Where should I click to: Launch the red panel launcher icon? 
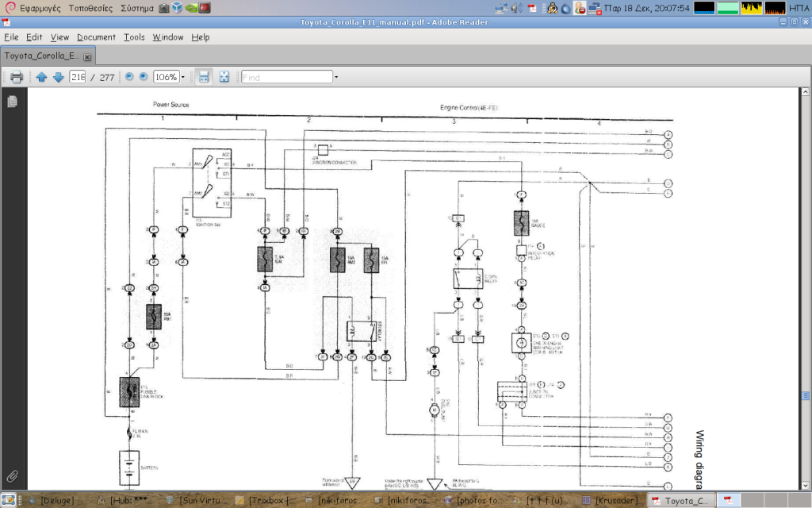pos(205,8)
